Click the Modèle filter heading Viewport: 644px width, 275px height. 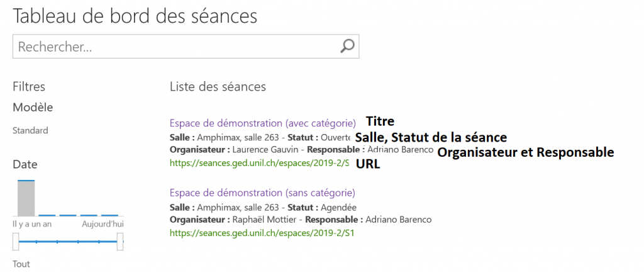coord(33,107)
